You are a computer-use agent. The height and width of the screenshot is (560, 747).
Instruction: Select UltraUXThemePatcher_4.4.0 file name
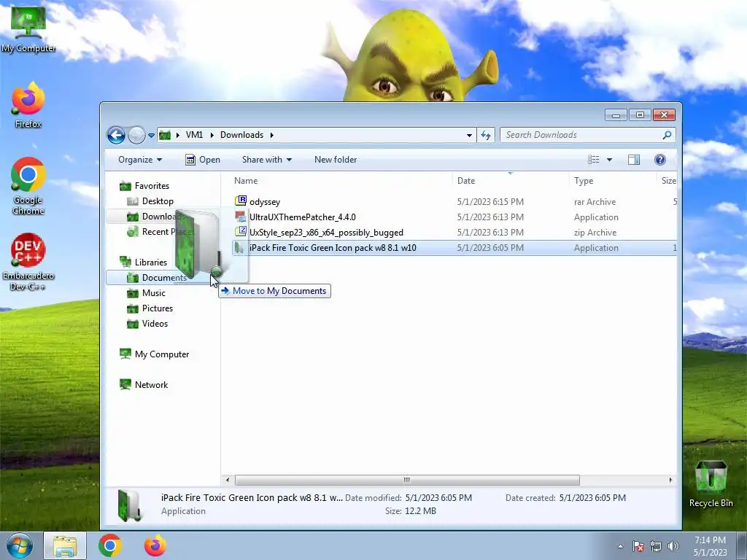(303, 217)
